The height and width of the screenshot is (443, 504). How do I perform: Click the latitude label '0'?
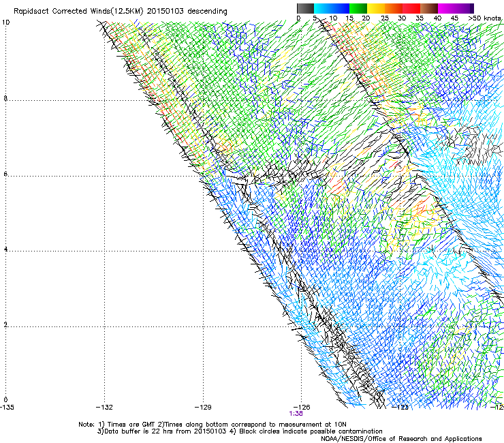[x=5, y=400]
